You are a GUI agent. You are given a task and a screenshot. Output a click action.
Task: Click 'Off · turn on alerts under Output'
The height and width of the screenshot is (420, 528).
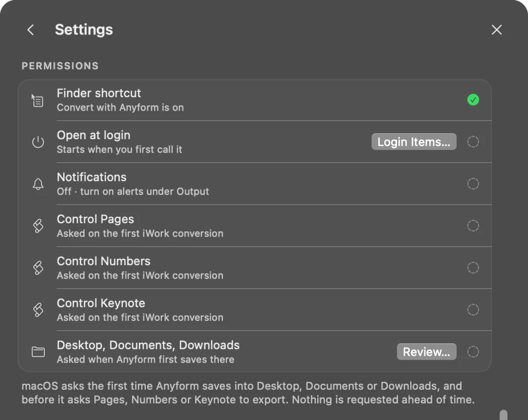[x=132, y=191]
